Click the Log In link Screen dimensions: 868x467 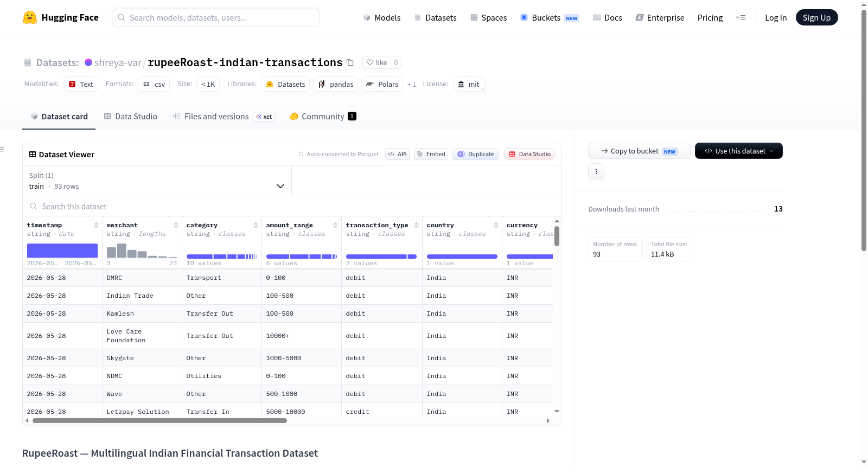(x=775, y=17)
